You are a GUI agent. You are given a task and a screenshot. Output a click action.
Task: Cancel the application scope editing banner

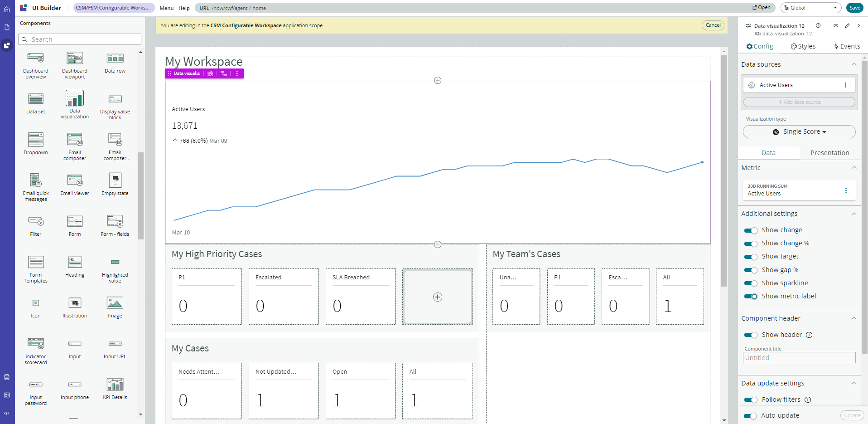713,25
